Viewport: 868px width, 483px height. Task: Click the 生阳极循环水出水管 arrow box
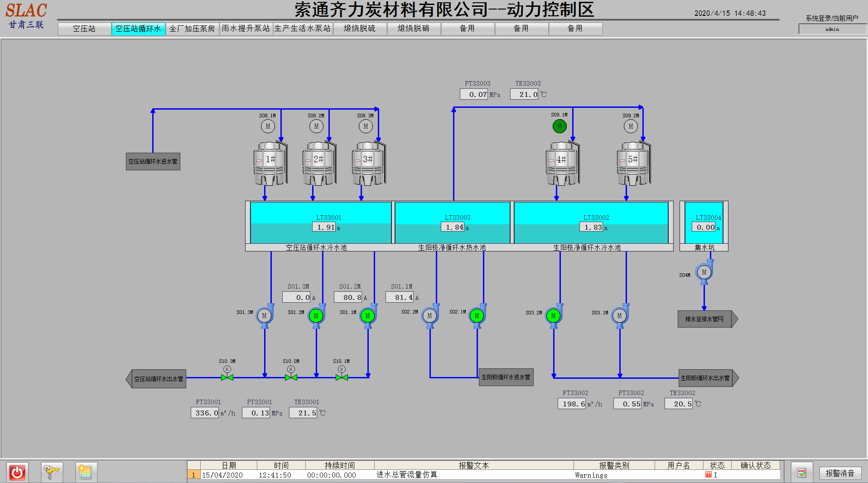tap(709, 378)
